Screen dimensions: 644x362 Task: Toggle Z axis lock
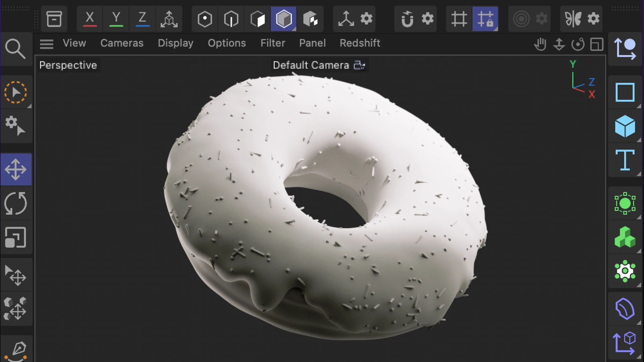tap(142, 19)
